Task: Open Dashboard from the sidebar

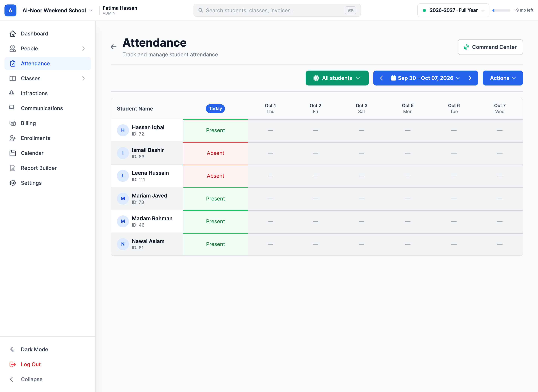Action: point(47,34)
